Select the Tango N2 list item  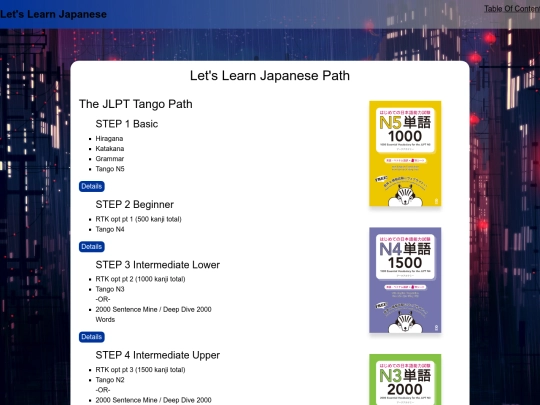pyautogui.click(x=110, y=380)
